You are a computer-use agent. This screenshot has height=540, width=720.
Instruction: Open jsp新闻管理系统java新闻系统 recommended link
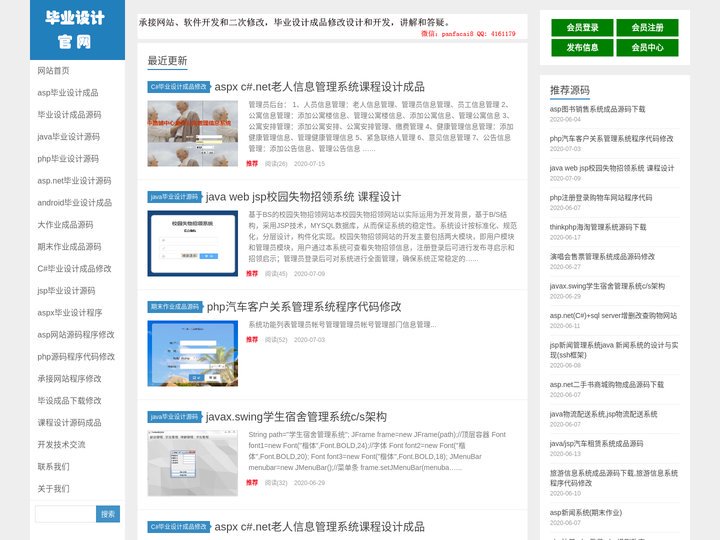point(614,350)
